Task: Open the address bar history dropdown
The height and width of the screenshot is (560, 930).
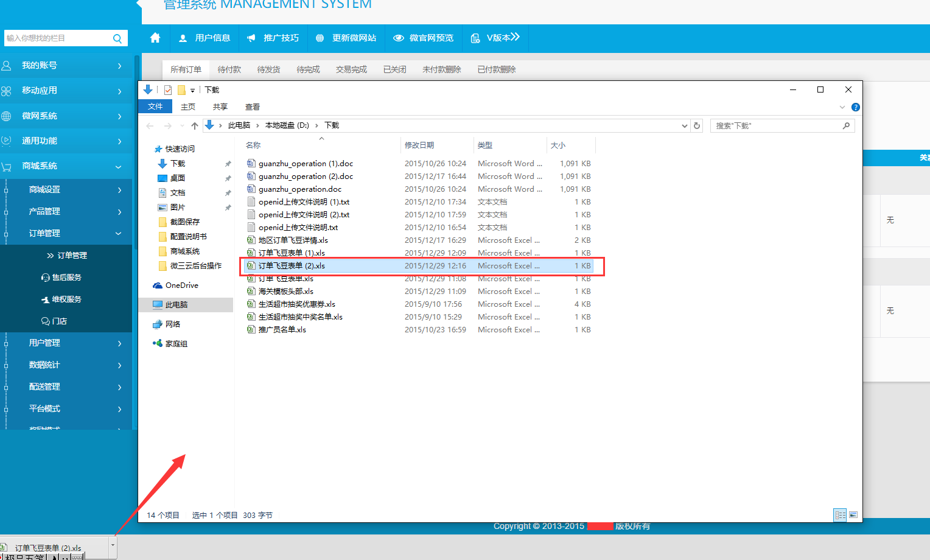Action: pos(685,125)
